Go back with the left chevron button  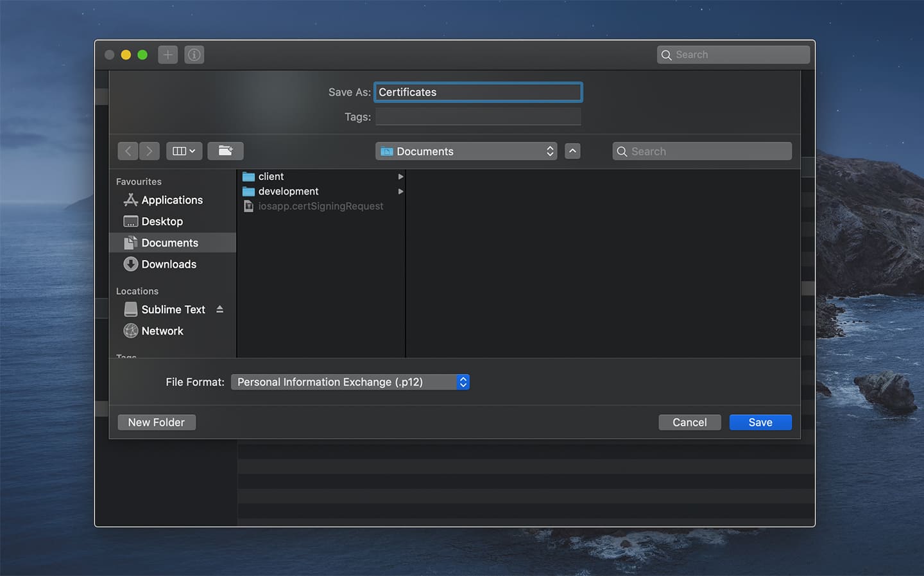pos(128,151)
